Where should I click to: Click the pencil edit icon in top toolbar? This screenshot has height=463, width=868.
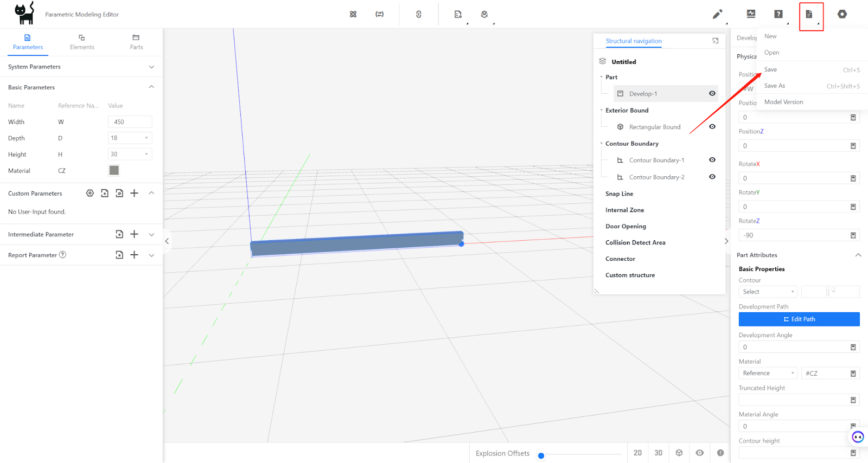point(717,14)
